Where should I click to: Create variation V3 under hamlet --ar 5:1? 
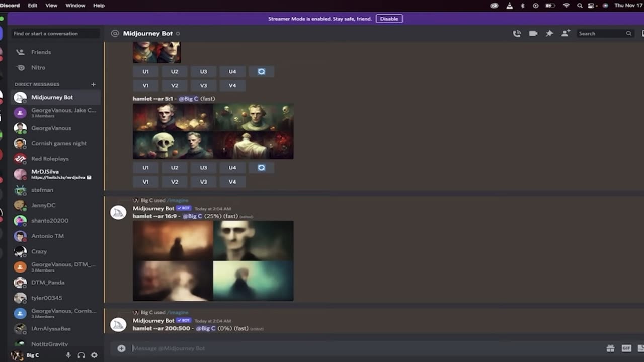(x=203, y=182)
